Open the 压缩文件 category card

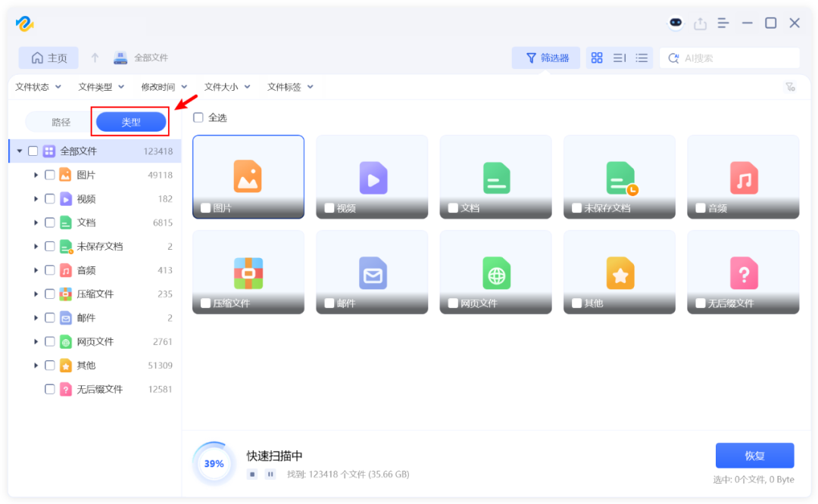pos(248,272)
